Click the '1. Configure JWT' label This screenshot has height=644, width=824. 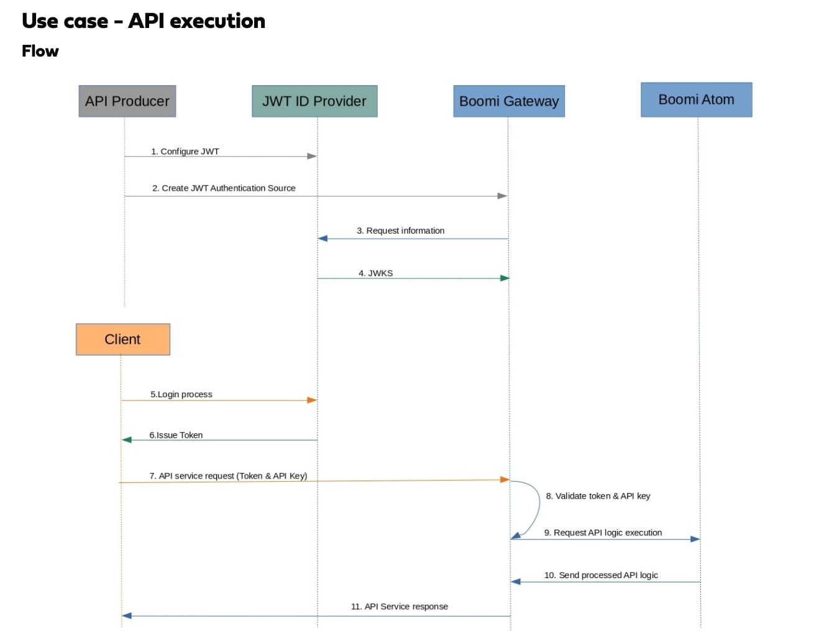(185, 152)
